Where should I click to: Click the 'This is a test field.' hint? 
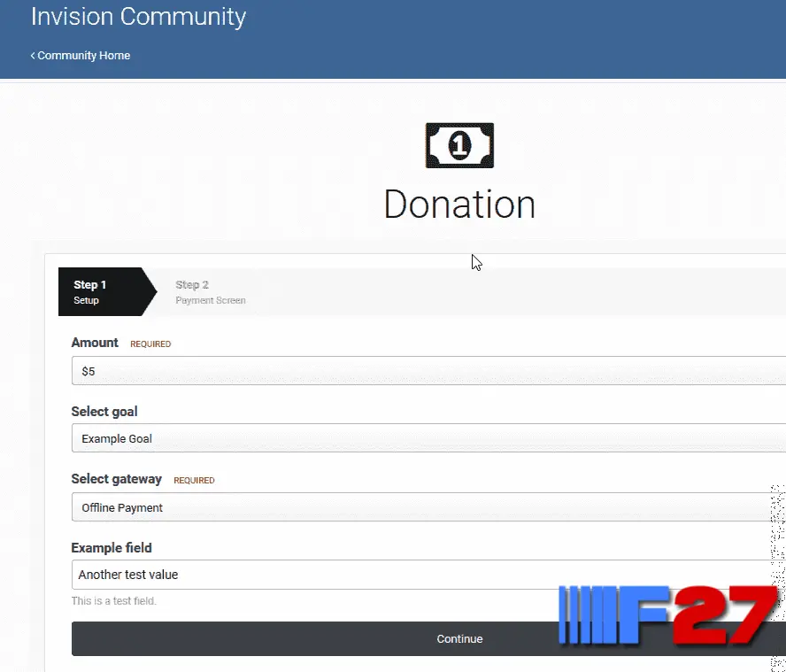[114, 601]
